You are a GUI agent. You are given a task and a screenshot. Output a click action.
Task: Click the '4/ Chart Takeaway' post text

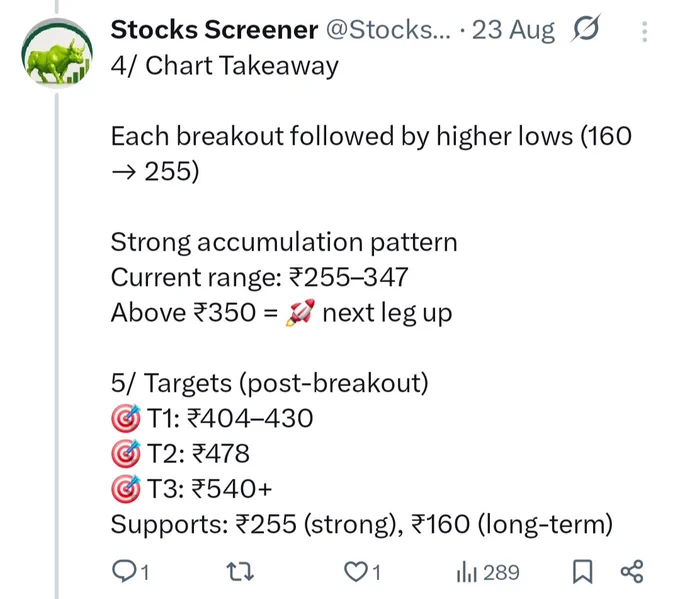click(225, 66)
